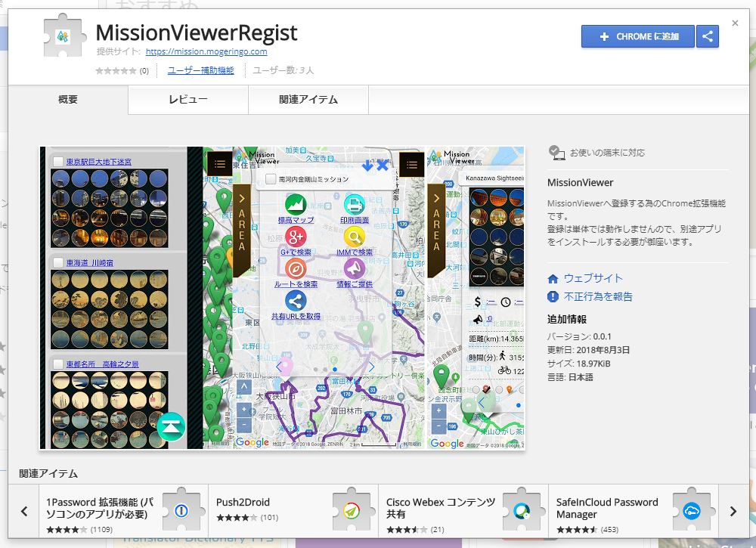Toggle the 東海道 川崎宿 checkbox

58,263
